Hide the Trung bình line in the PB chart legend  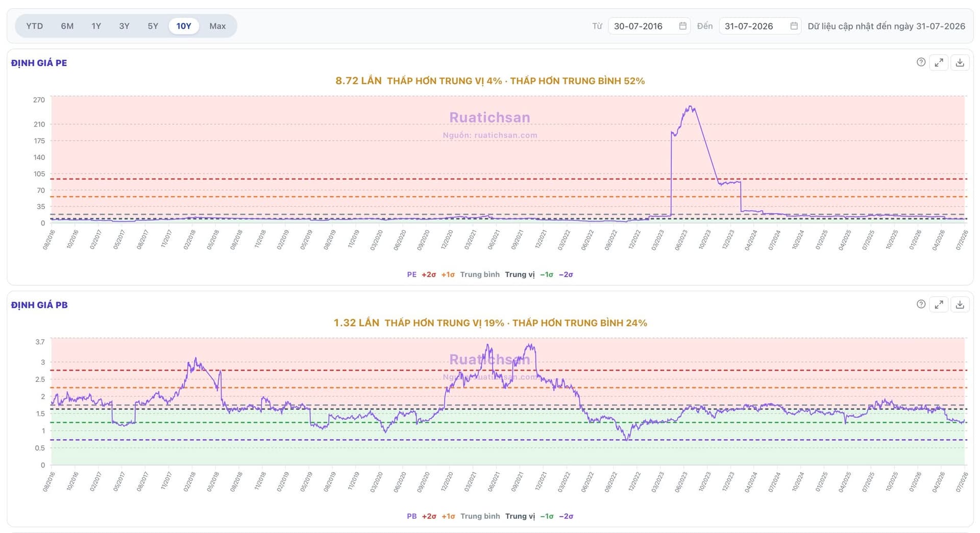pyautogui.click(x=480, y=516)
